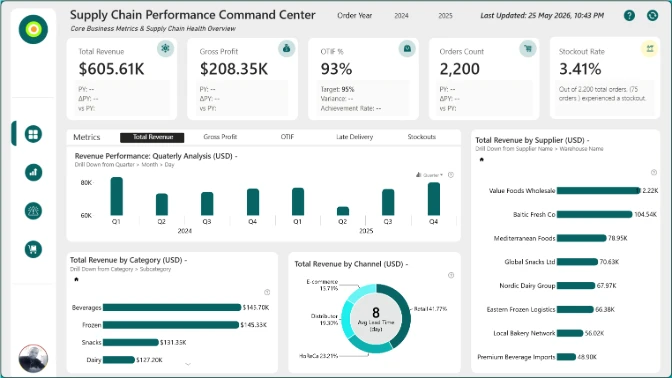Select the Frozen category bar

(171, 325)
